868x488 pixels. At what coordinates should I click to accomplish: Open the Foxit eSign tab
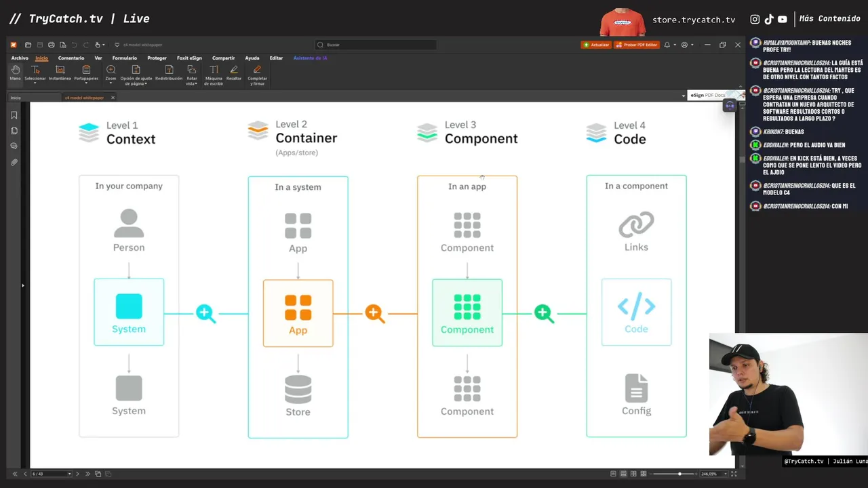(189, 58)
